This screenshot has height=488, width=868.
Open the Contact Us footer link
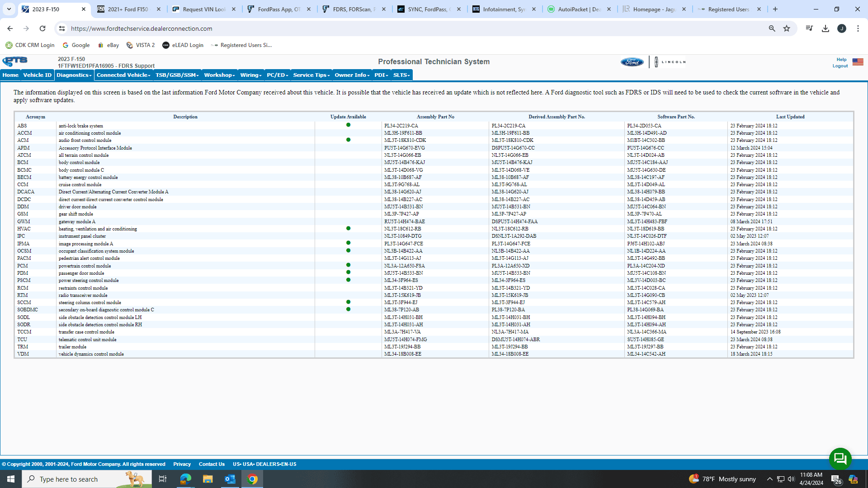point(212,464)
